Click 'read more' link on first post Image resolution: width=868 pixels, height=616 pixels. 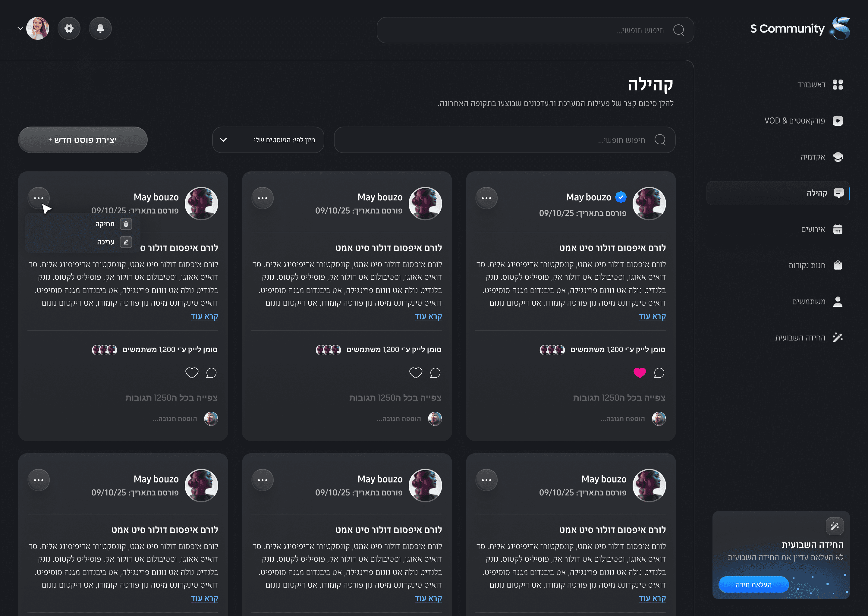click(652, 316)
